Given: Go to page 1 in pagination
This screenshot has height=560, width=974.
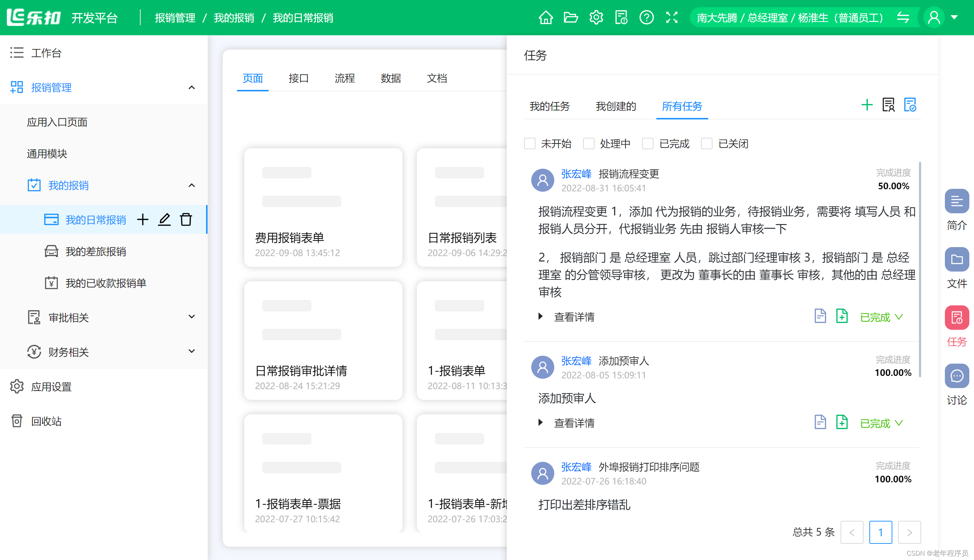Looking at the screenshot, I should pos(880,532).
